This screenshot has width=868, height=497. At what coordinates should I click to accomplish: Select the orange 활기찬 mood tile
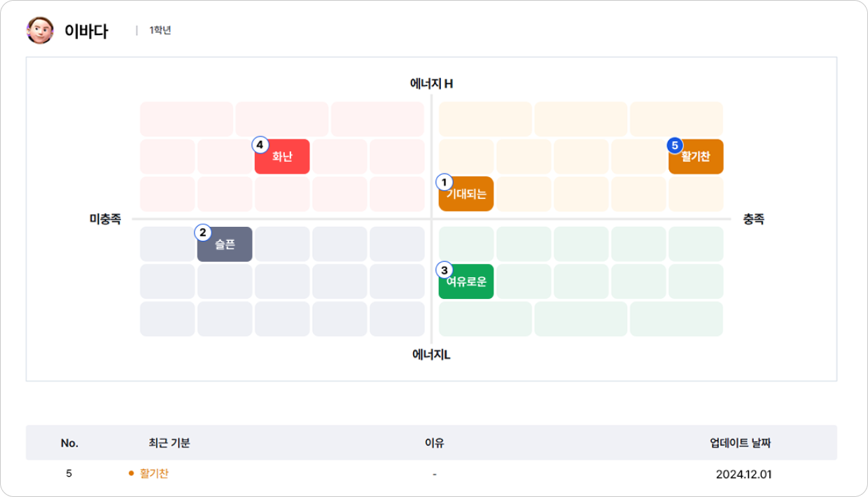(x=696, y=156)
